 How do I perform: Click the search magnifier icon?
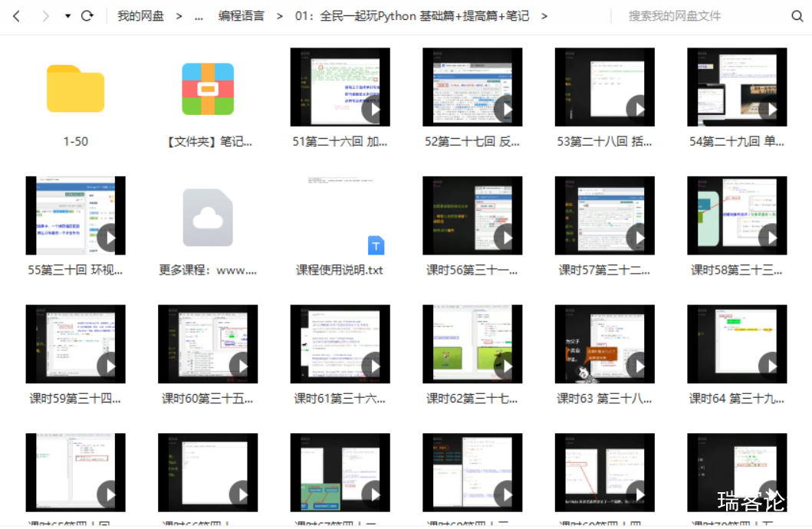797,16
